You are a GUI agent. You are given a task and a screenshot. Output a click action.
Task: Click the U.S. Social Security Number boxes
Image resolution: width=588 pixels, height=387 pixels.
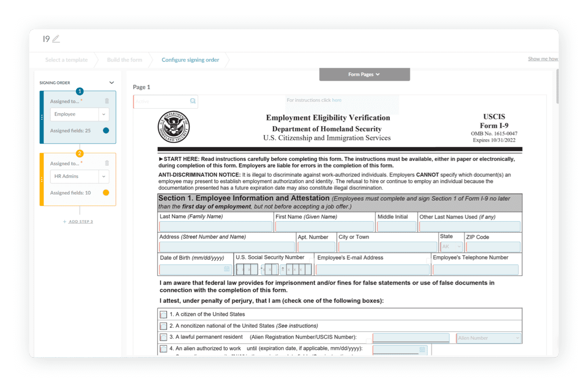point(274,270)
